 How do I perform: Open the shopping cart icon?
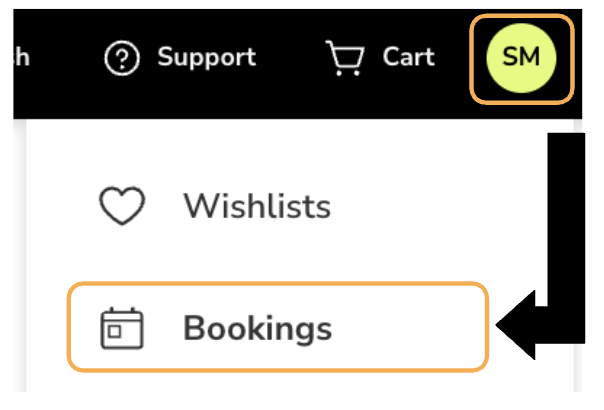(345, 58)
